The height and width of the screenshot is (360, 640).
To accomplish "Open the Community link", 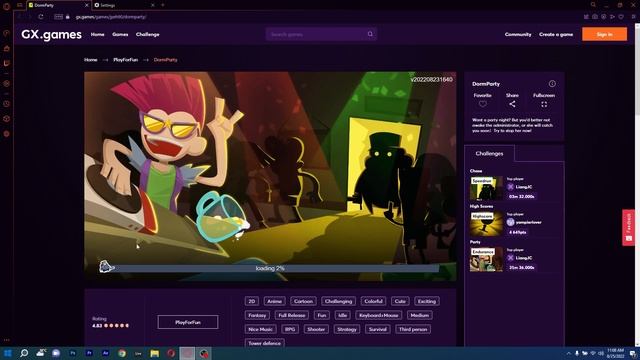I will [518, 35].
